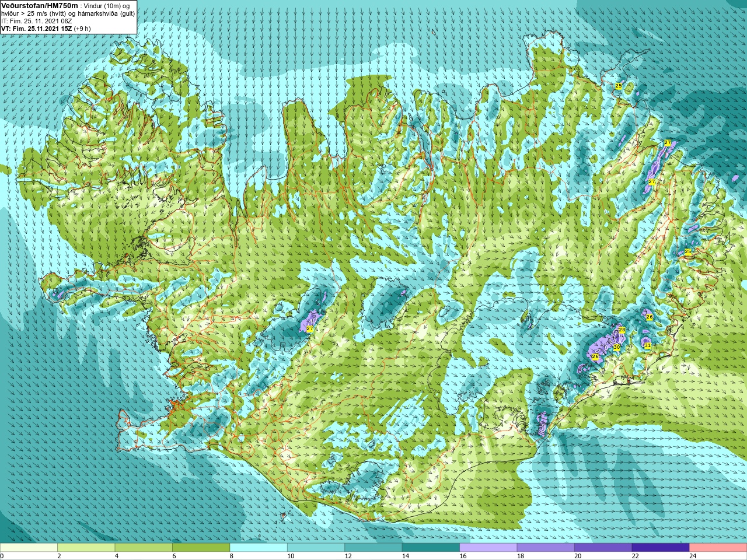Select the dark teal 14–16 m/s legend swatch

pos(431,548)
